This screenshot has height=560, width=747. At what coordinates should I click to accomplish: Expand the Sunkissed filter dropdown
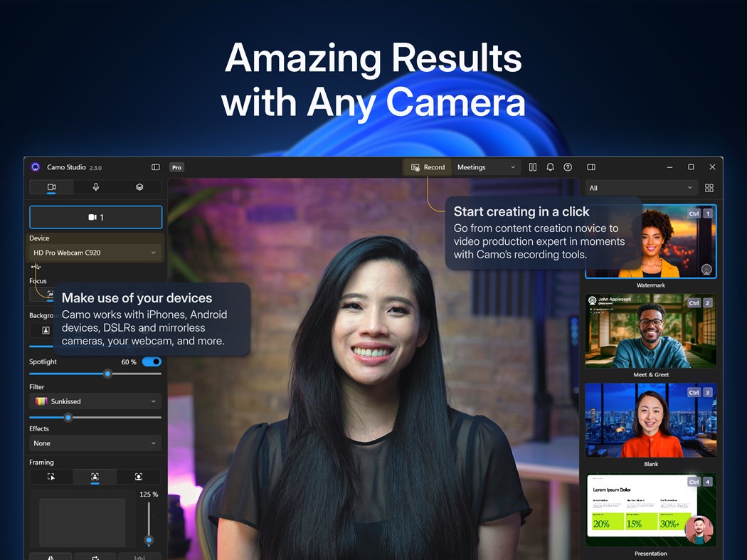95,401
